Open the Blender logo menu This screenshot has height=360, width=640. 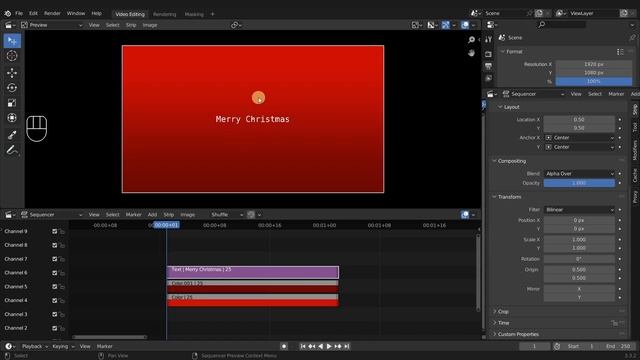pyautogui.click(x=7, y=13)
